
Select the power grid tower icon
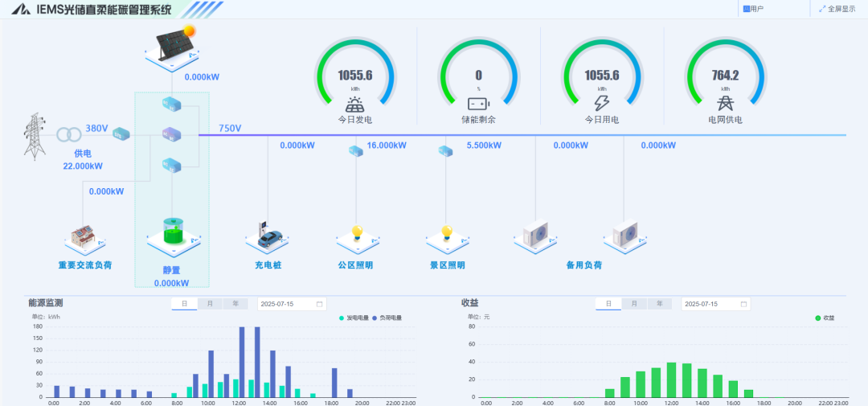[x=33, y=135]
